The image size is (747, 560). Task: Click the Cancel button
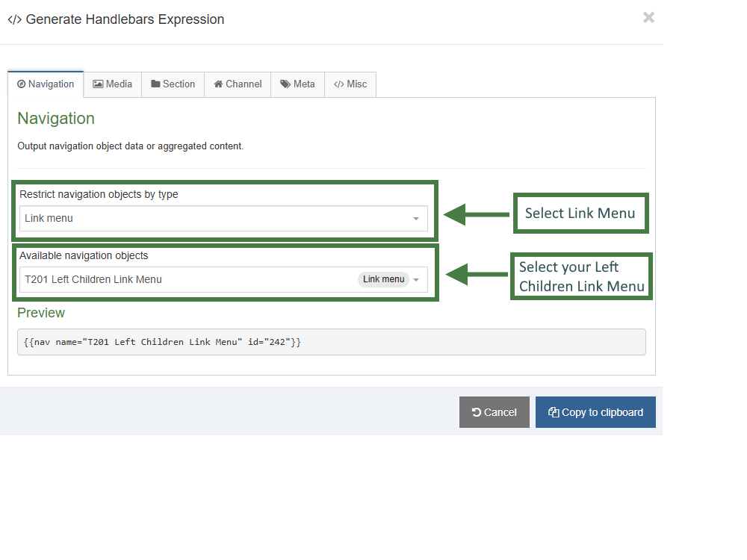click(494, 411)
